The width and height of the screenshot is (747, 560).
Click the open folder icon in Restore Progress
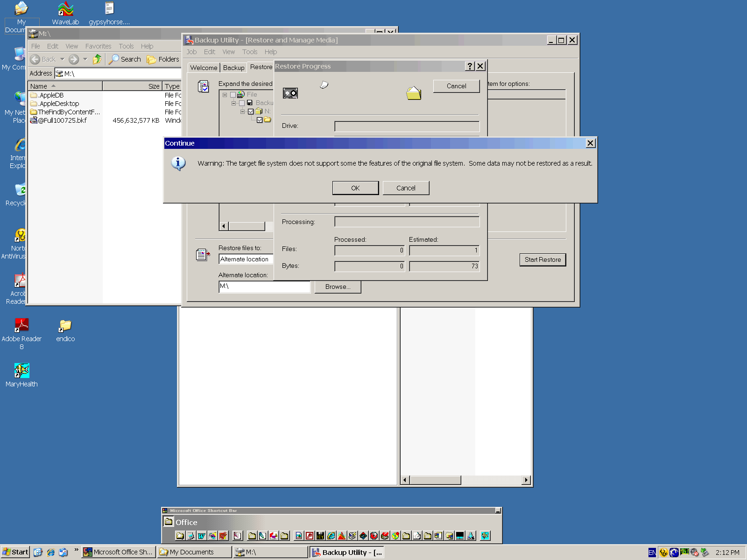pos(414,93)
